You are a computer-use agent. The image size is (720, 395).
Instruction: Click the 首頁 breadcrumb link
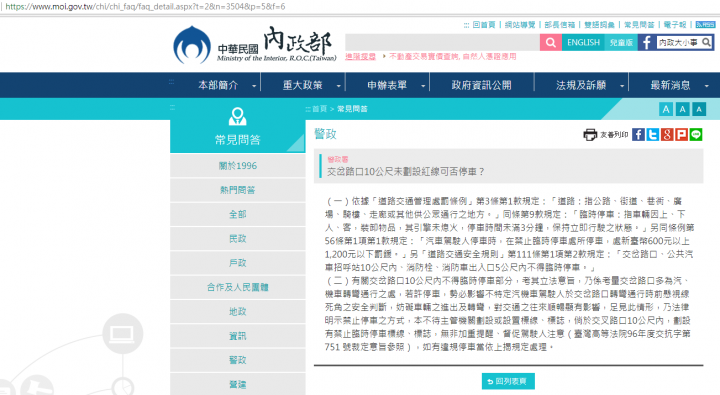320,109
